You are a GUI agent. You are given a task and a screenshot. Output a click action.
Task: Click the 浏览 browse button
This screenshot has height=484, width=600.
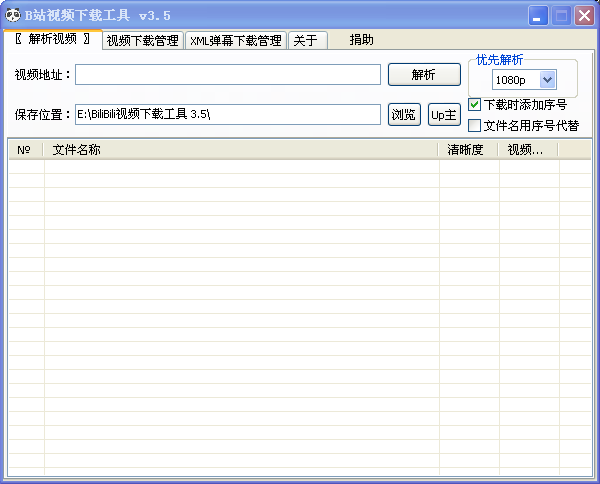coord(404,114)
